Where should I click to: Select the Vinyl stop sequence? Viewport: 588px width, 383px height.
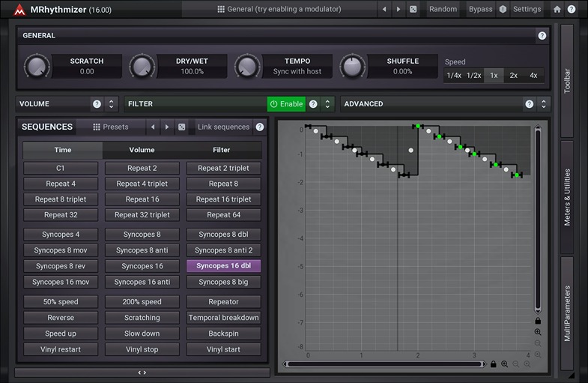click(x=142, y=349)
